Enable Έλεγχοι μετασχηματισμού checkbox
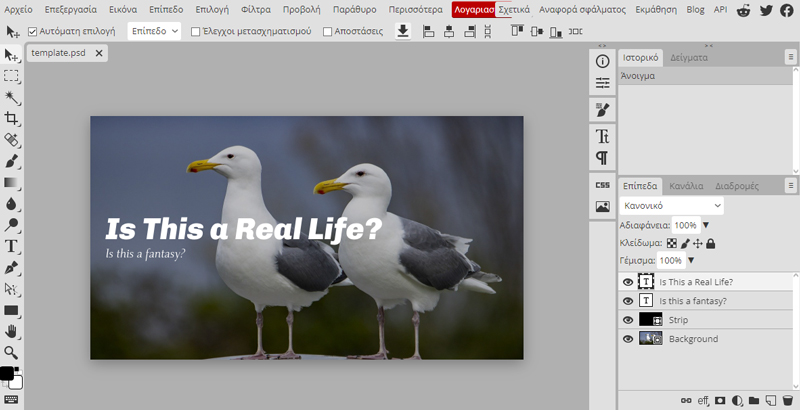Viewport: 800px width, 410px height. (x=195, y=32)
